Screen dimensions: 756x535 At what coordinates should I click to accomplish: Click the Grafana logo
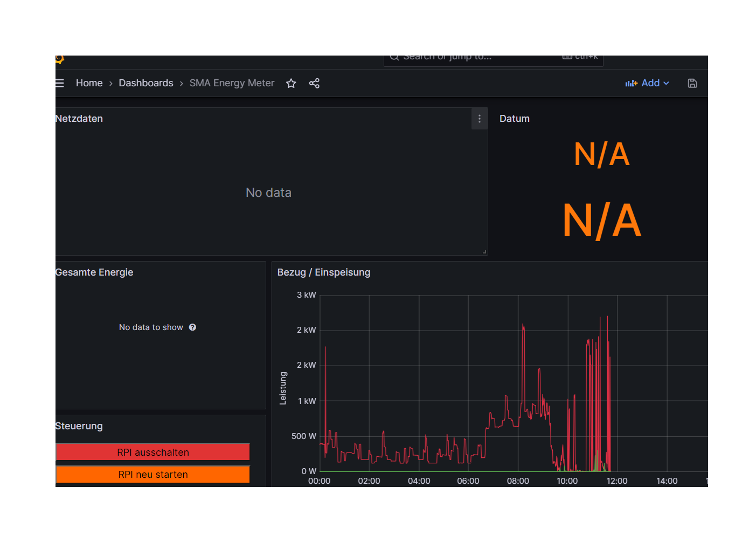pos(59,59)
